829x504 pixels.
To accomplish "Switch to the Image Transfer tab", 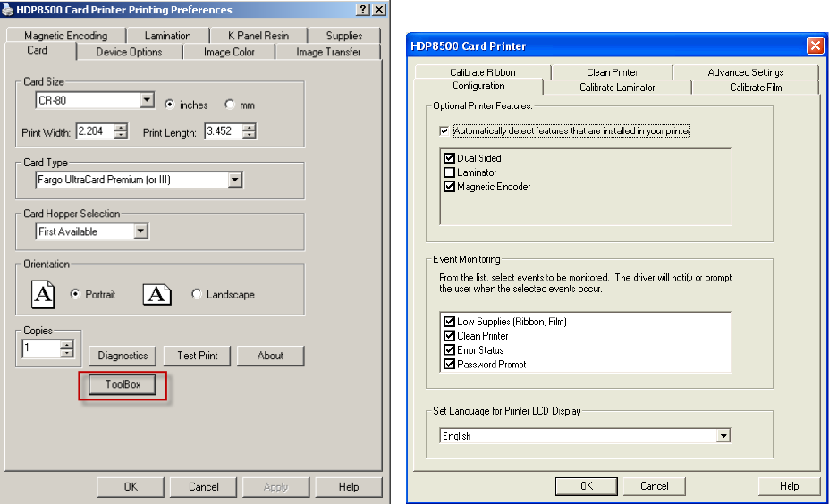I will [328, 52].
